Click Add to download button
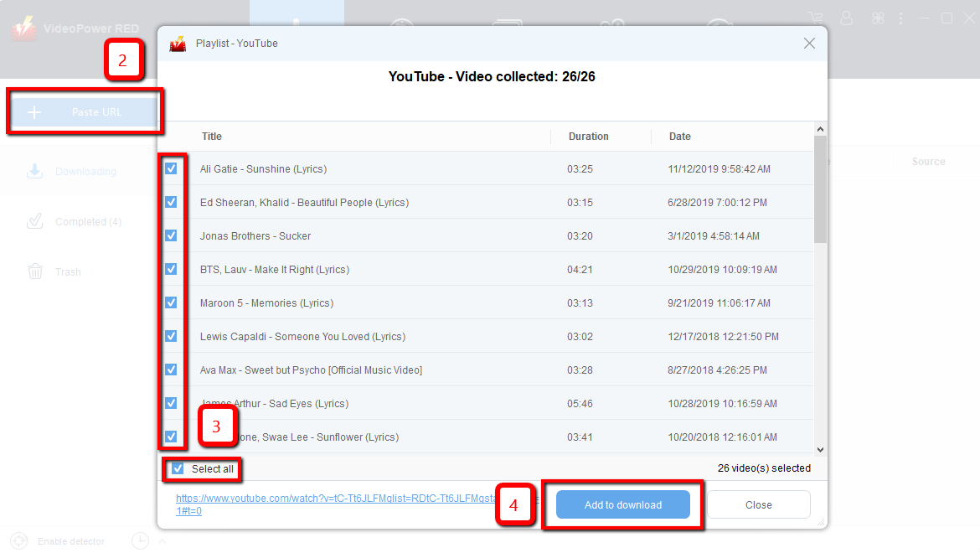This screenshot has height=553, width=980. [623, 505]
